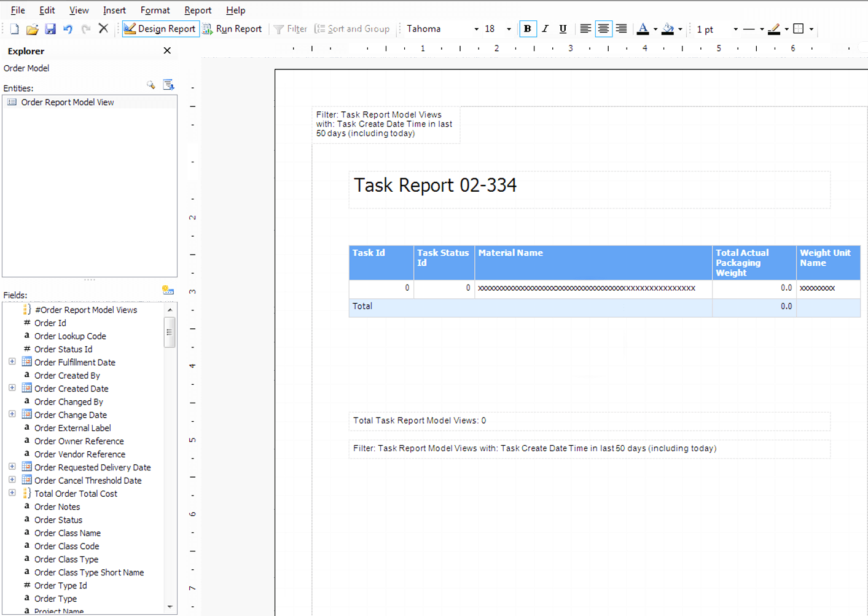Align text right
This screenshot has height=616, width=868.
point(621,29)
